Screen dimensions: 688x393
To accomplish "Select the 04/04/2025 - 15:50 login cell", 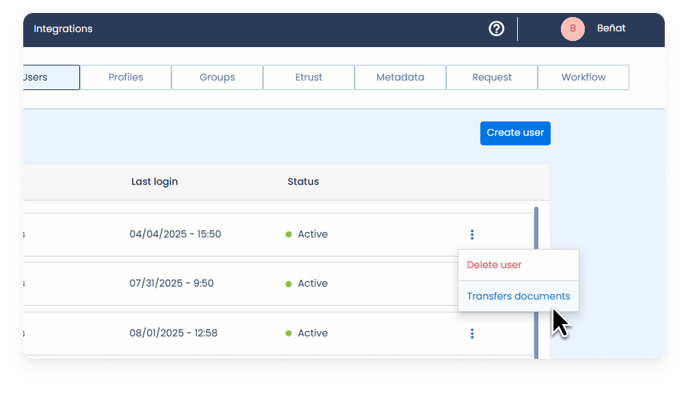I will coord(175,234).
